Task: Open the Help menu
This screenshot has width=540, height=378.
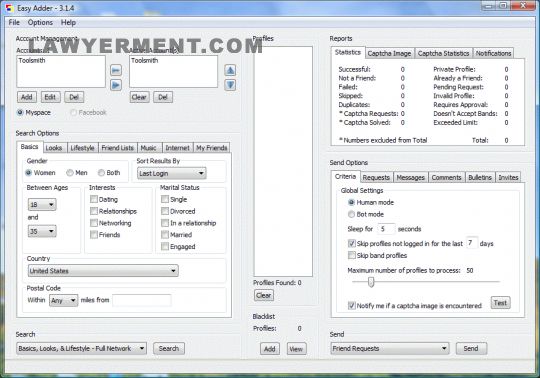Action: (68, 22)
